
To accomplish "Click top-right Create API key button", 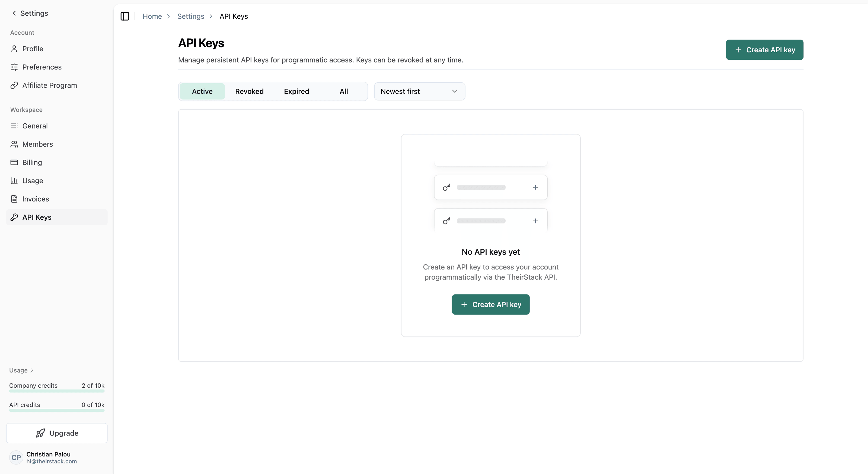I will [764, 50].
